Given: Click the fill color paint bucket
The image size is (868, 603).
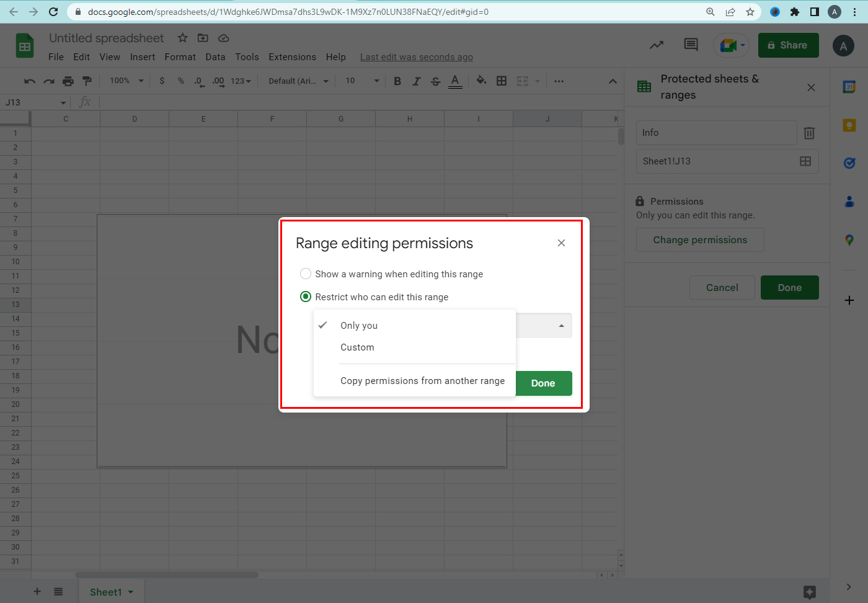Looking at the screenshot, I should pyautogui.click(x=481, y=81).
